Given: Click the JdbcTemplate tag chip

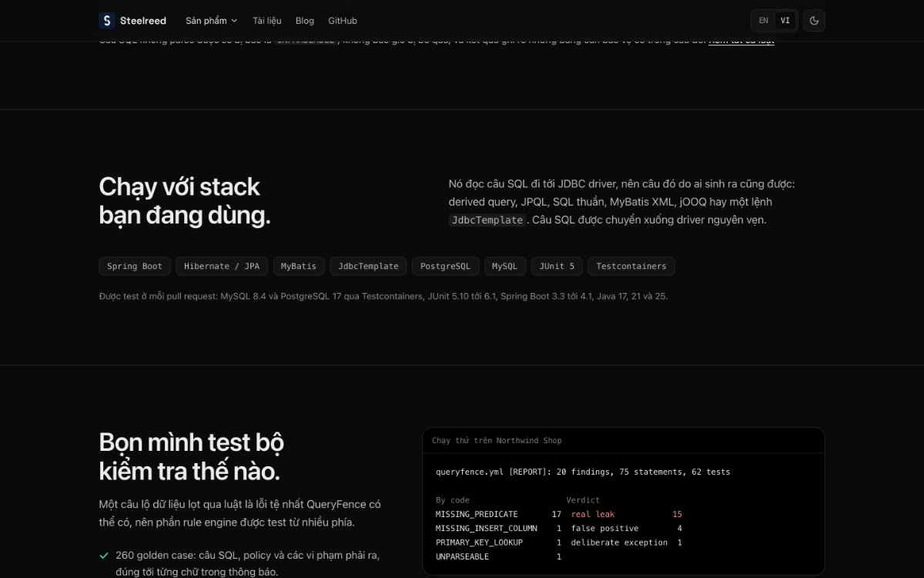Looking at the screenshot, I should pos(368,266).
